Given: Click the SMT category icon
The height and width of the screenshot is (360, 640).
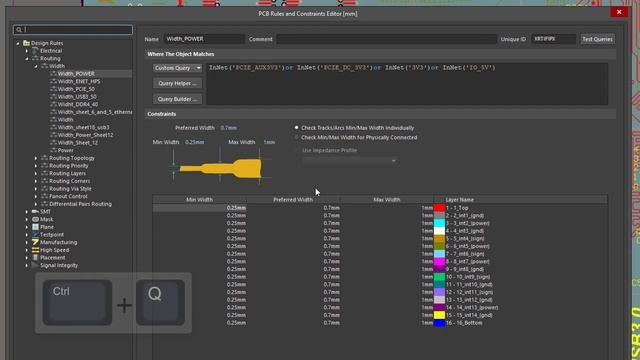Looking at the screenshot, I should (x=36, y=211).
